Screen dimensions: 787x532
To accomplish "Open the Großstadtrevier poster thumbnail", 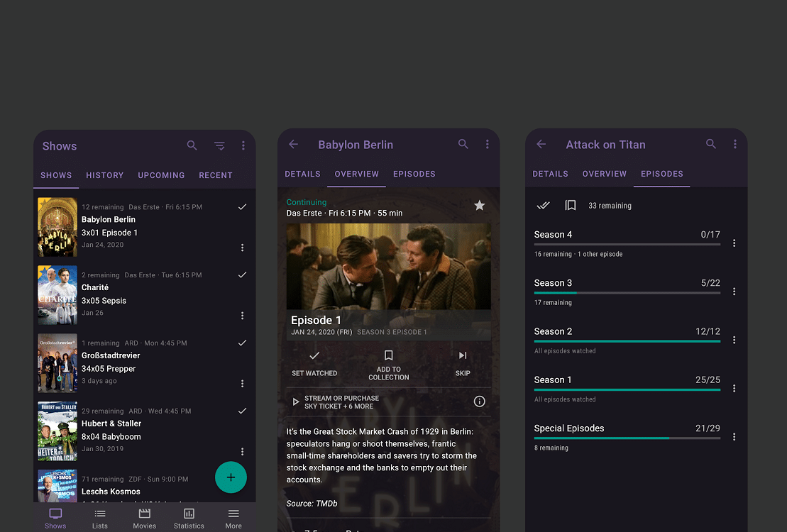I will coord(57,363).
